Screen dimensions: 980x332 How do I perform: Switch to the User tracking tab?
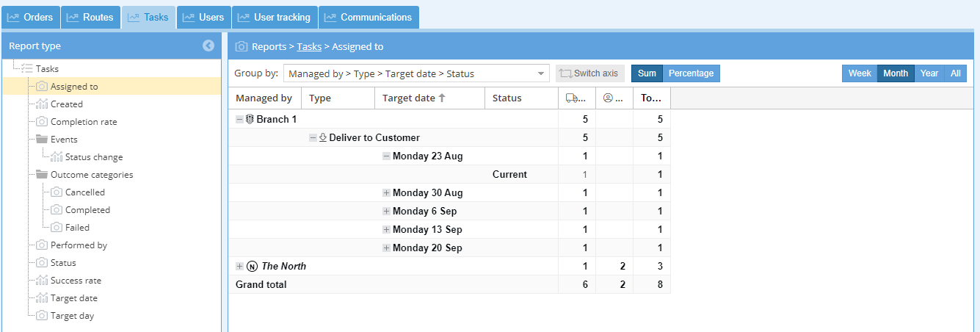tap(275, 17)
